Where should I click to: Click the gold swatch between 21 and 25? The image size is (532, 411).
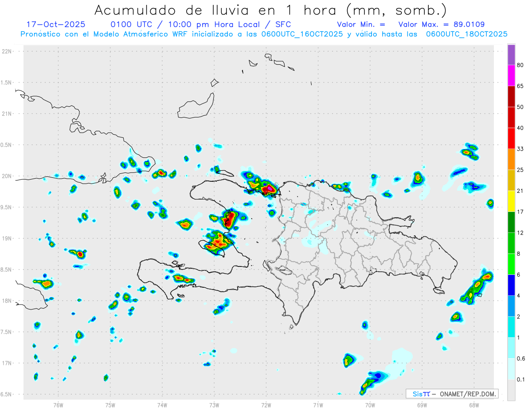point(511,180)
